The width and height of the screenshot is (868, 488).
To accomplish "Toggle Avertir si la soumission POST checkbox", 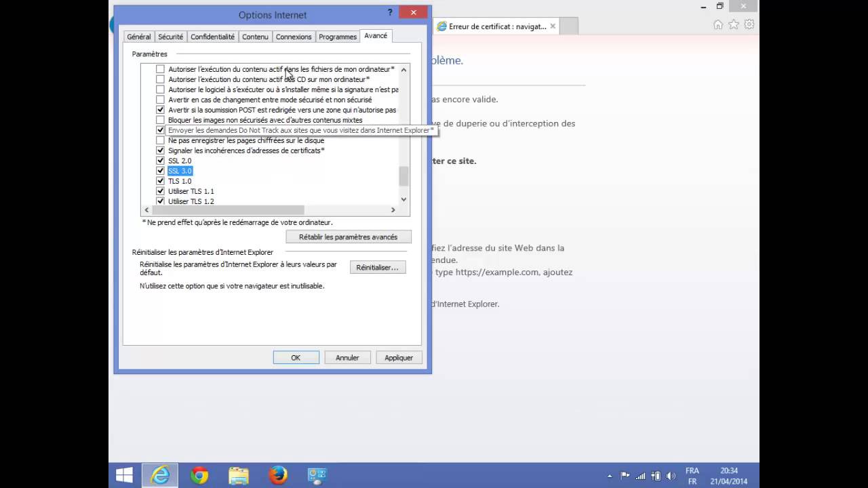I will pyautogui.click(x=161, y=110).
